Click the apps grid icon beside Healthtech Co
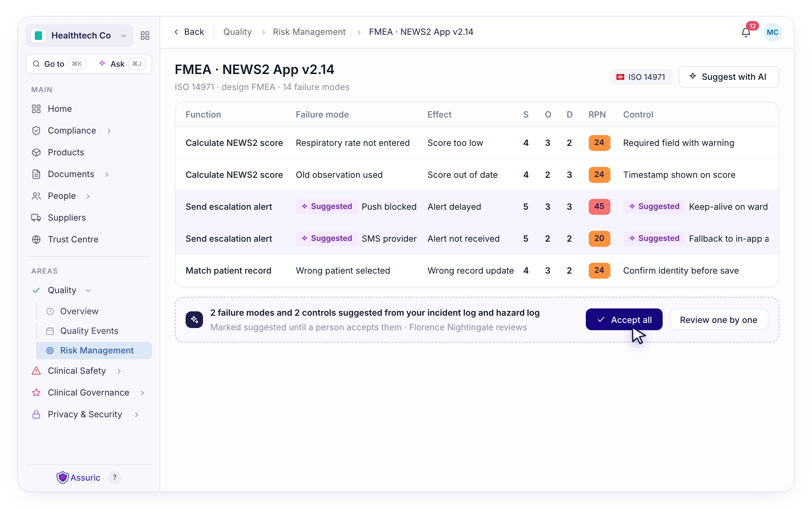The image size is (812, 508). tap(145, 36)
